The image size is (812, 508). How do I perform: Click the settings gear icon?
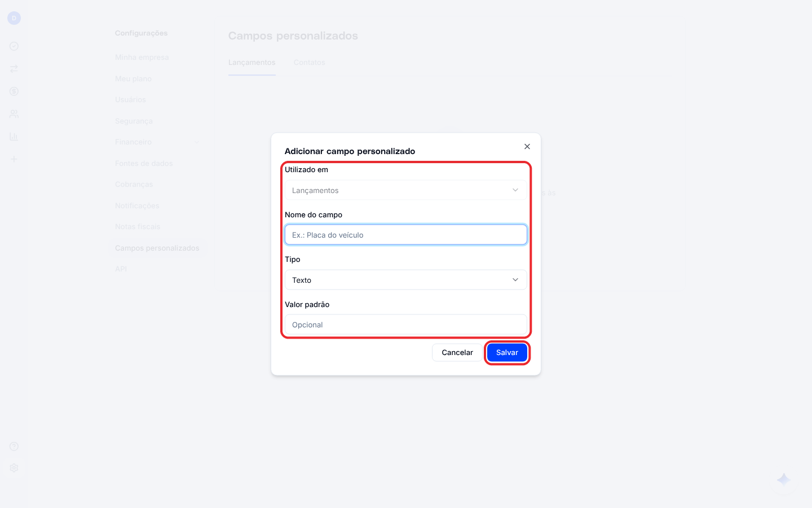(14, 468)
